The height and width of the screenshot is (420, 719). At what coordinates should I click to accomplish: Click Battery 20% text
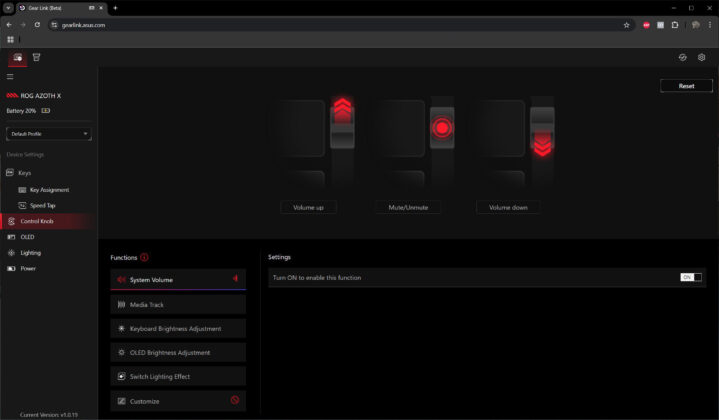tap(21, 111)
